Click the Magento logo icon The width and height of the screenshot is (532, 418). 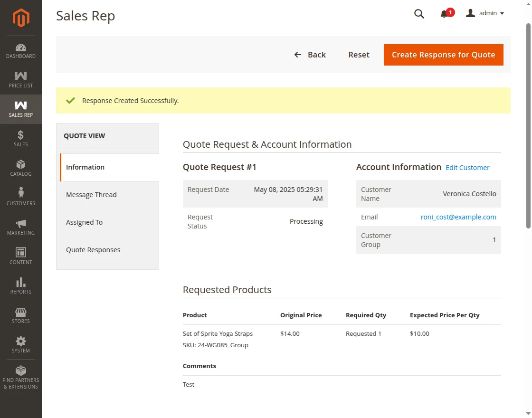21,18
